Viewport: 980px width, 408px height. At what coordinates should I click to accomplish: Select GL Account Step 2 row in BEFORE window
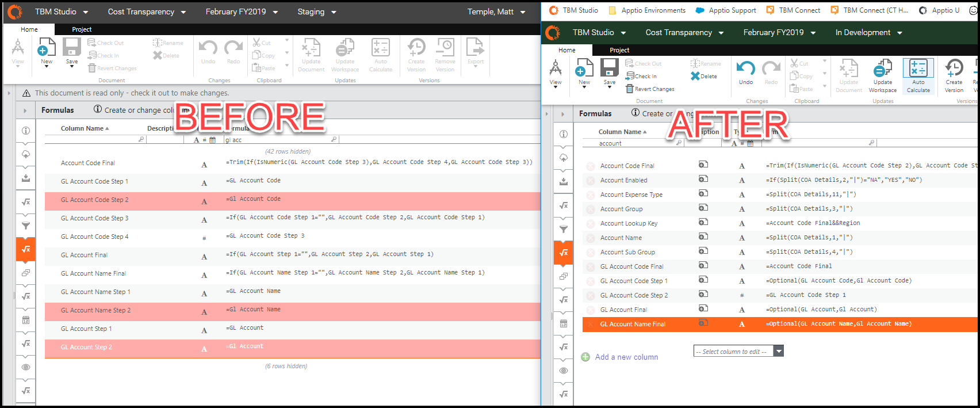point(293,347)
